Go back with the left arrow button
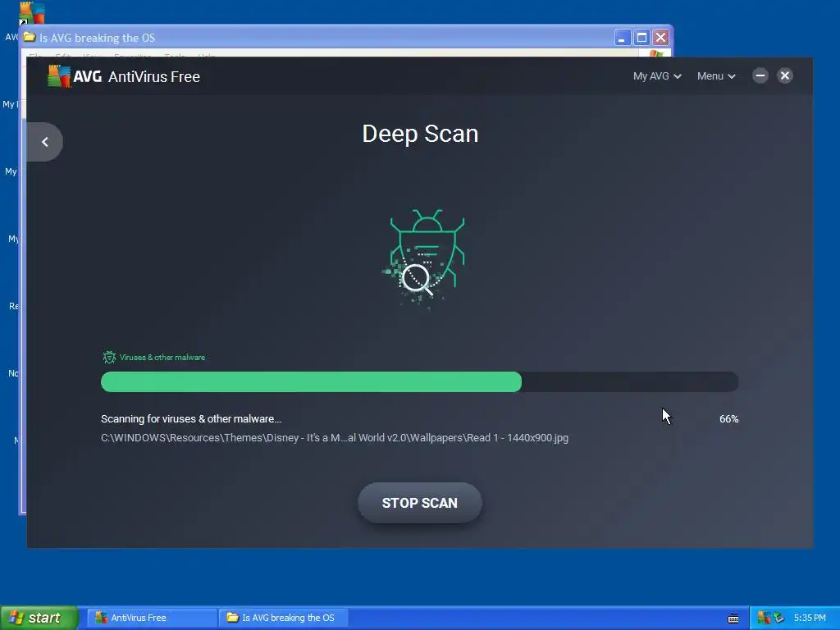 (44, 142)
